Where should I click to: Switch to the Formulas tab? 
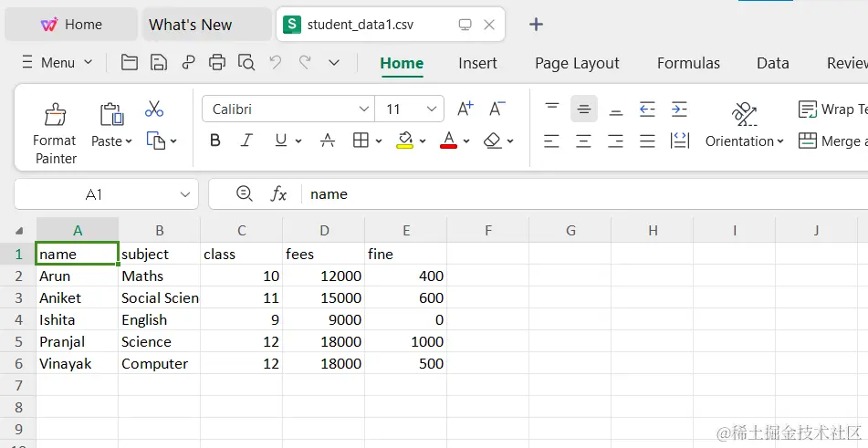tap(688, 63)
